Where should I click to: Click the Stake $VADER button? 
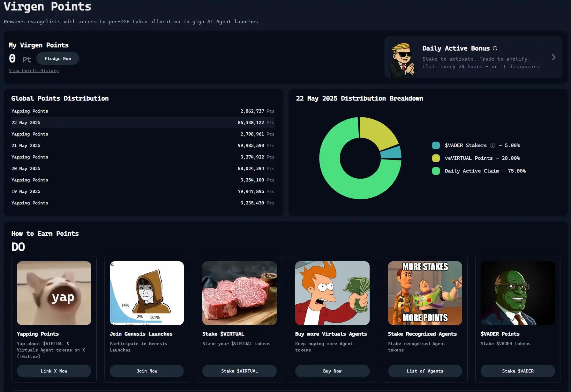point(518,371)
